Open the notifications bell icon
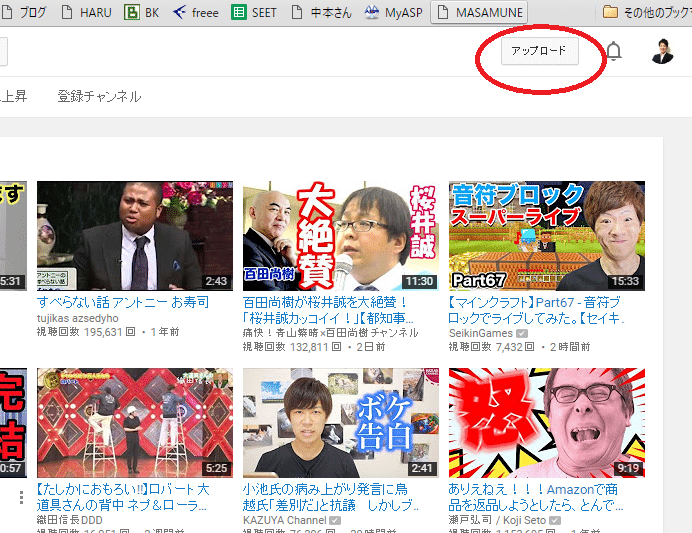 pyautogui.click(x=613, y=51)
